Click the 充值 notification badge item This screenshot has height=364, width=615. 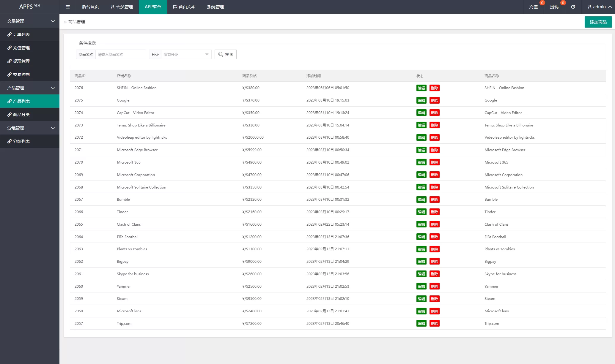point(534,7)
